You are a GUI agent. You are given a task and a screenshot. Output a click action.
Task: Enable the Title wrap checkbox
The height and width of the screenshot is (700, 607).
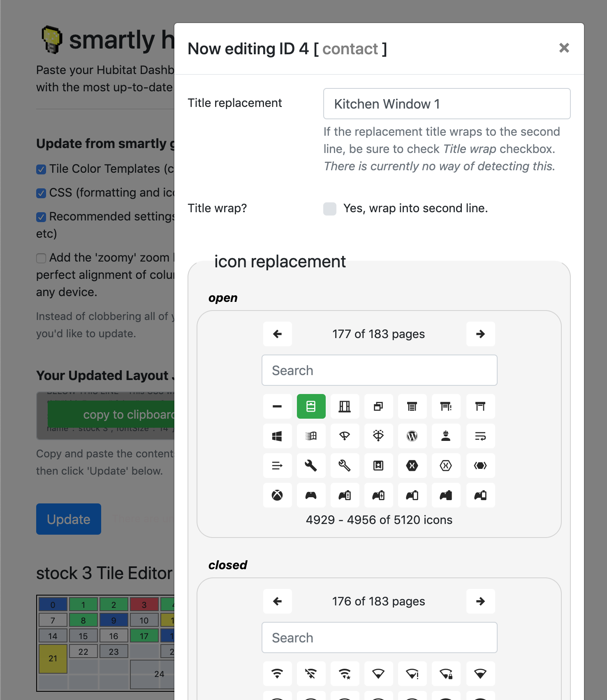(330, 209)
